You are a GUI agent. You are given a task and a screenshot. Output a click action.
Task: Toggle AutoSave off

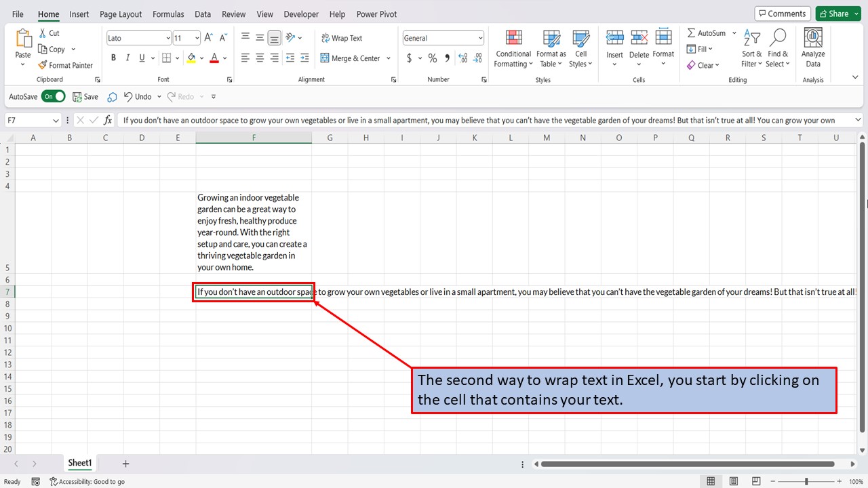53,96
